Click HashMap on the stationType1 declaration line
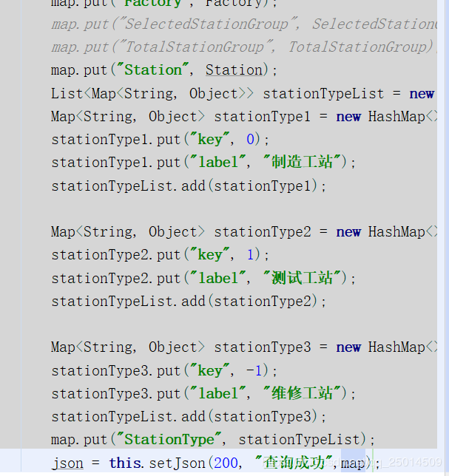This screenshot has height=476, width=449. point(396,117)
